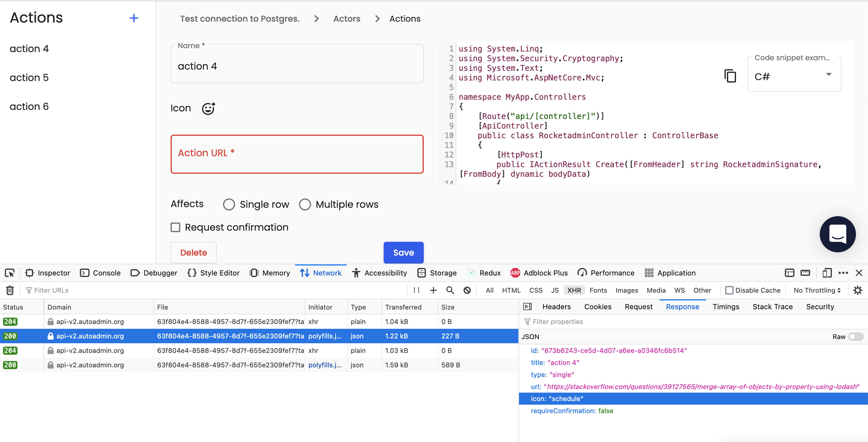Image resolution: width=868 pixels, height=442 pixels.
Task: Filter requests by HTML
Action: (511, 290)
